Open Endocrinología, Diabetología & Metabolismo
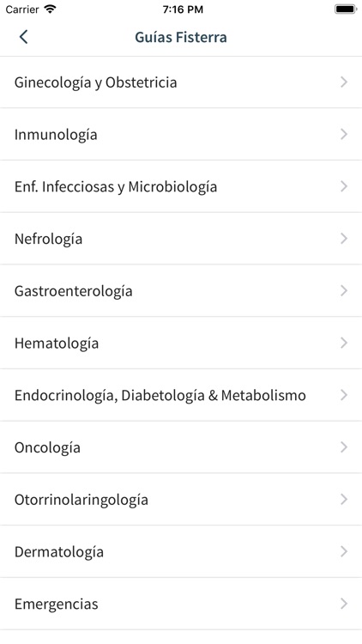The width and height of the screenshot is (362, 644). (181, 395)
